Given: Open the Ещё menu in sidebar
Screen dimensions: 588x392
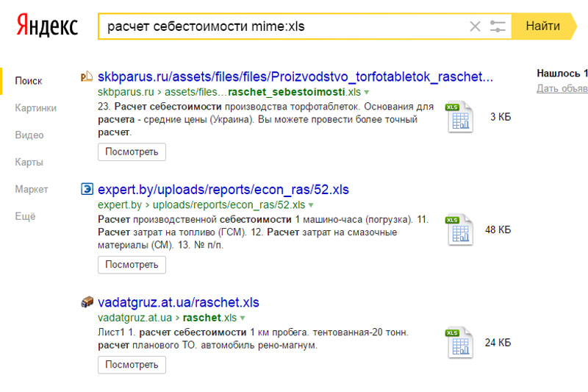Looking at the screenshot, I should pos(25,216).
